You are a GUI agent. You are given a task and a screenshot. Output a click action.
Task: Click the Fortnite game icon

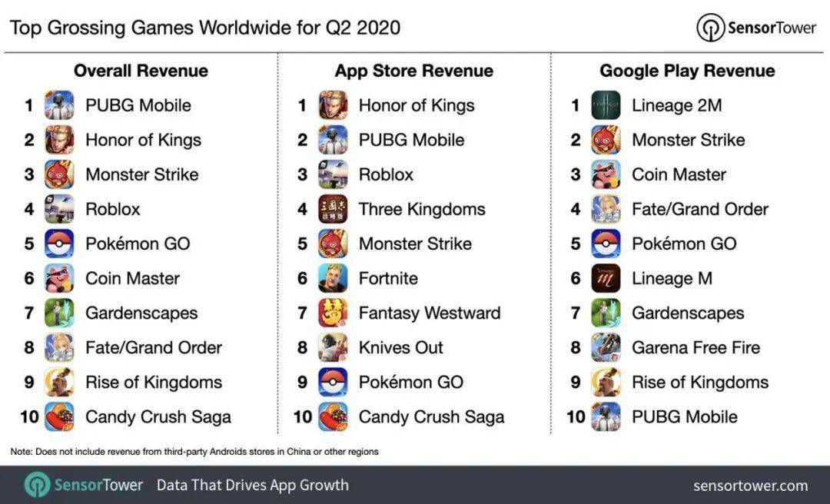pyautogui.click(x=333, y=278)
